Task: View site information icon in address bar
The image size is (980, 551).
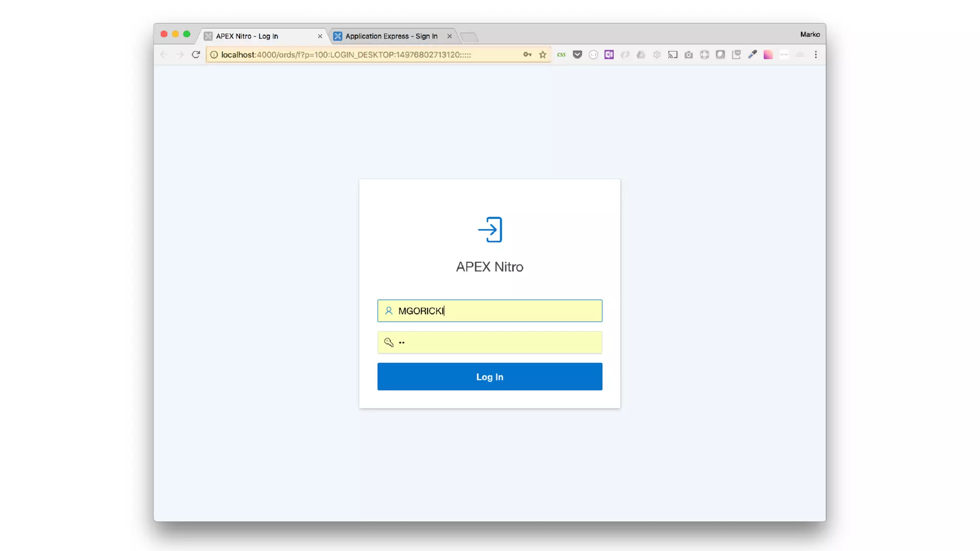Action: 214,55
